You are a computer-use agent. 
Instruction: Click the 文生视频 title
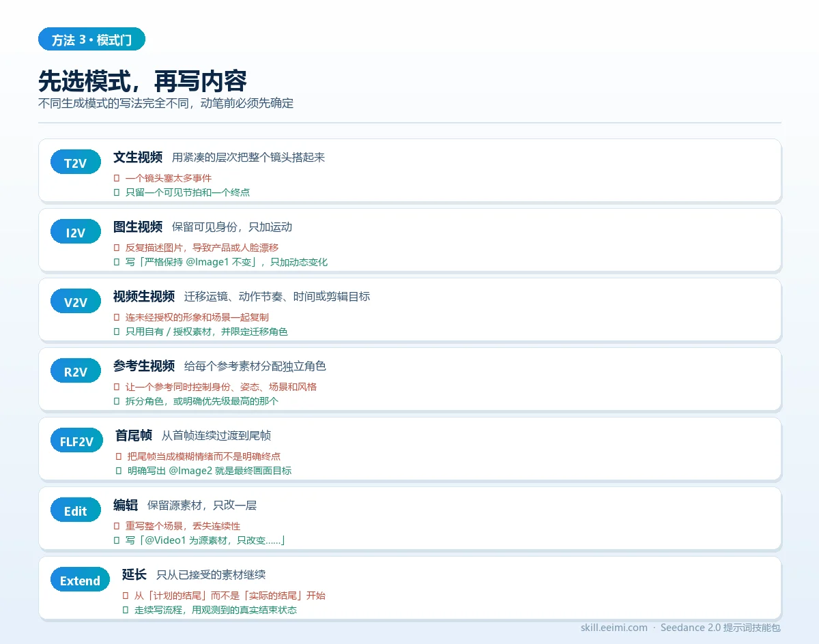point(138,157)
